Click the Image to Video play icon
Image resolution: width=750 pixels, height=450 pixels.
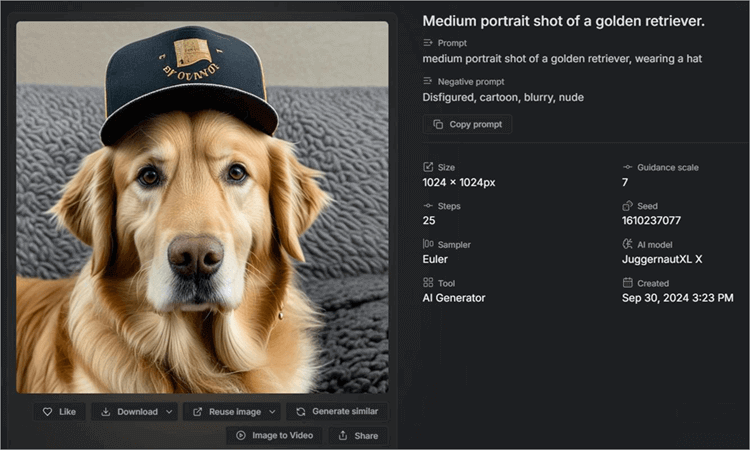240,436
